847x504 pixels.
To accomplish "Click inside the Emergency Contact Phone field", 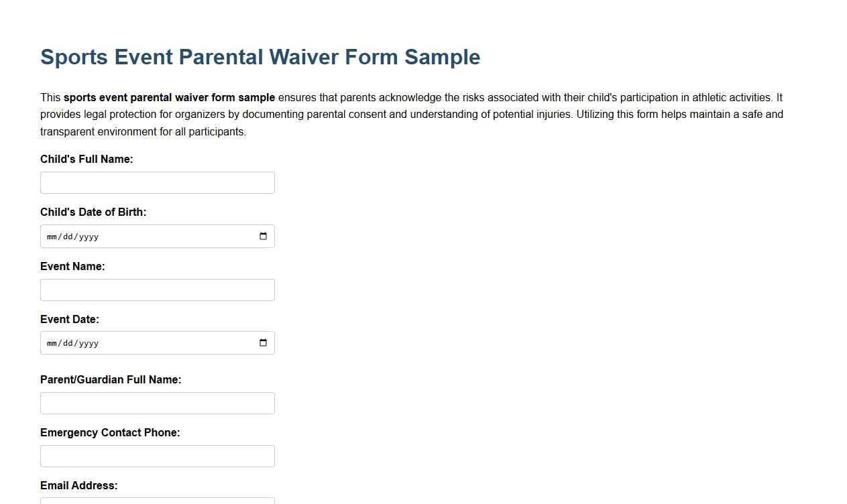I will [157, 456].
